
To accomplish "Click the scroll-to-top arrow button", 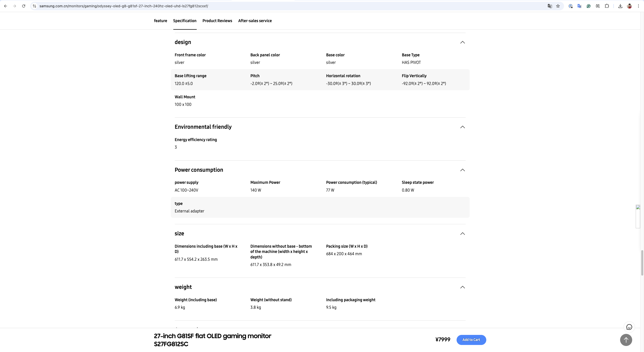I will coord(626,340).
